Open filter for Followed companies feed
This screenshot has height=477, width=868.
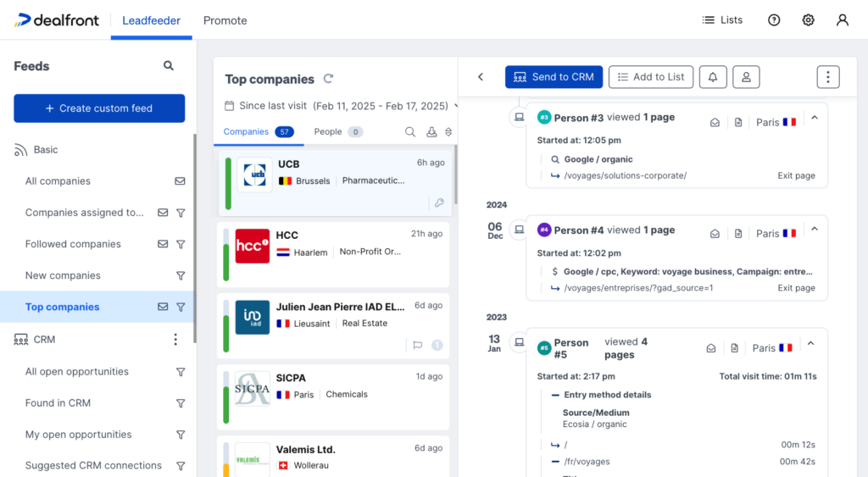pyautogui.click(x=181, y=244)
